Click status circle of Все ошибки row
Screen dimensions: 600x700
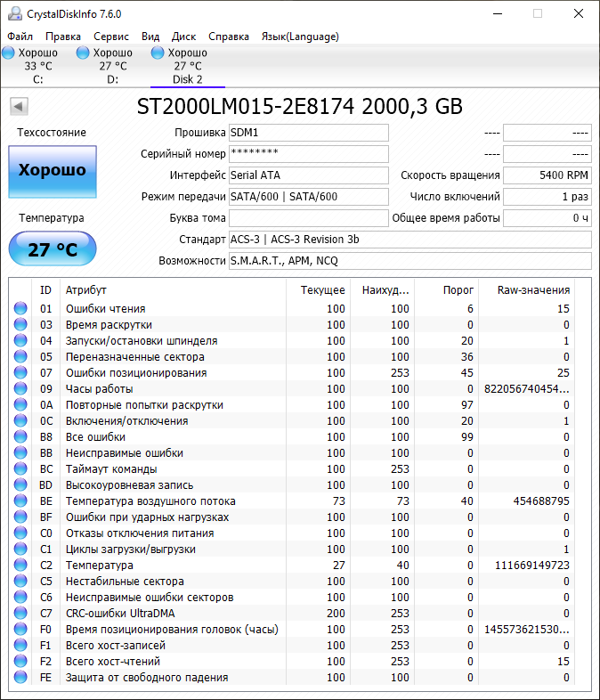[x=20, y=437]
